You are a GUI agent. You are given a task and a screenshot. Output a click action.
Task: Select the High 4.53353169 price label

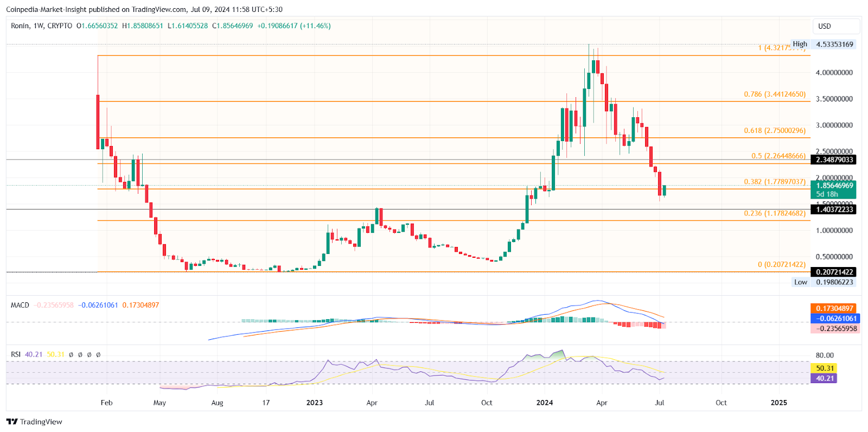coord(823,45)
